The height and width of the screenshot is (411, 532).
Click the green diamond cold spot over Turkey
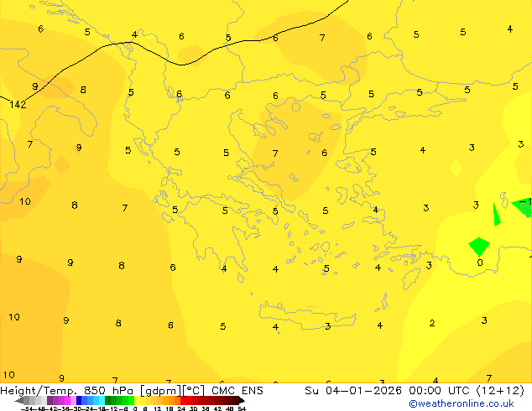(x=479, y=247)
